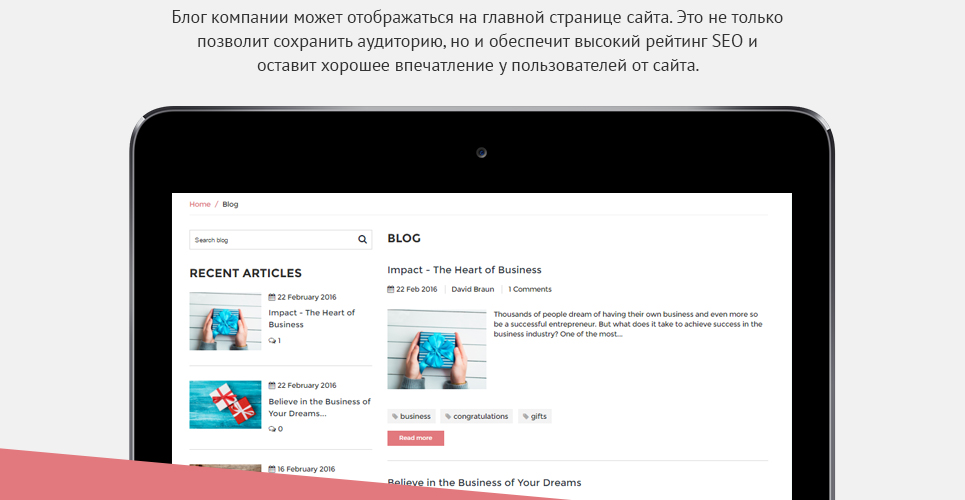The width and height of the screenshot is (965, 500).
Task: Select the 'congratulations' tag
Action: point(476,416)
